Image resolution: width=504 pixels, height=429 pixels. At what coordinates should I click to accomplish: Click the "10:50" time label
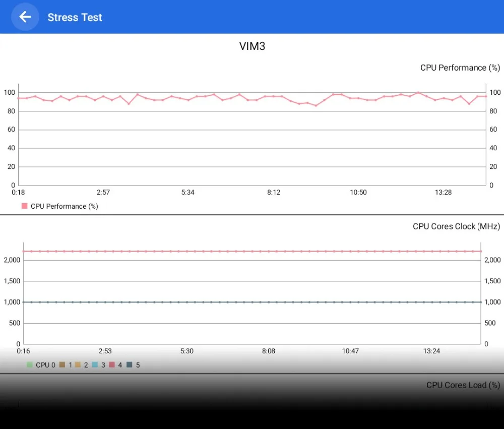coord(358,192)
